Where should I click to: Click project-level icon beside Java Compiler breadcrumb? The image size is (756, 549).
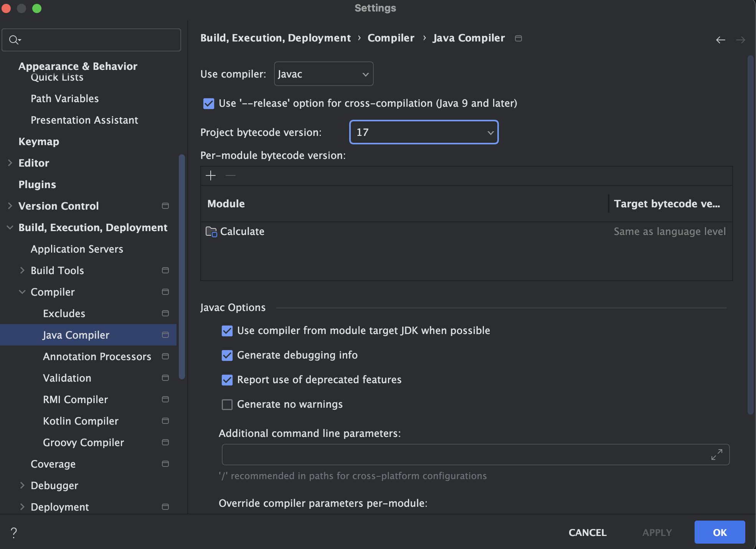(x=518, y=38)
